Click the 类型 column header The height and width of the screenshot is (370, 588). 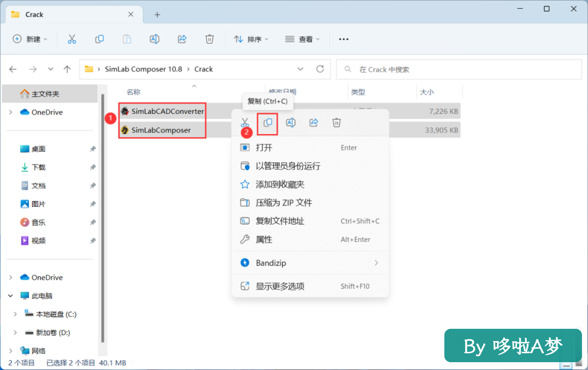[x=358, y=92]
